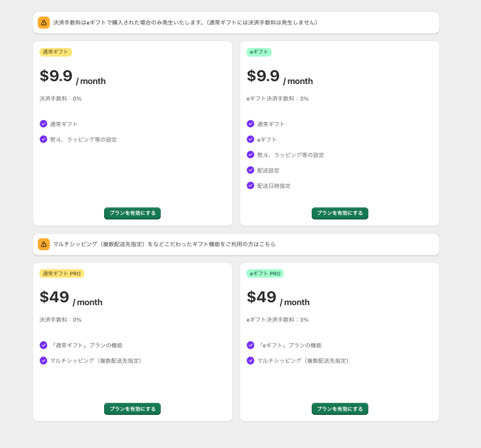Click the checkmark icon beside 配送設定
This screenshot has height=448, width=481.
click(251, 170)
